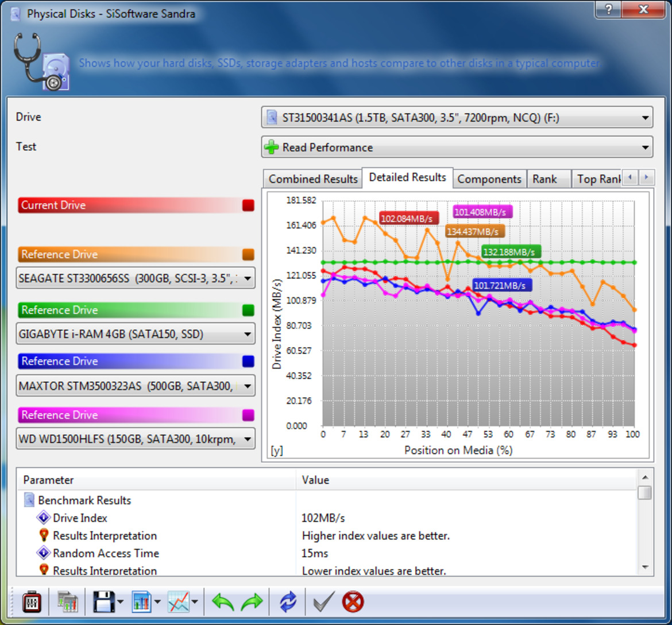The height and width of the screenshot is (625, 672).
Task: Click the Random Access Time diamond icon
Action: click(x=43, y=553)
